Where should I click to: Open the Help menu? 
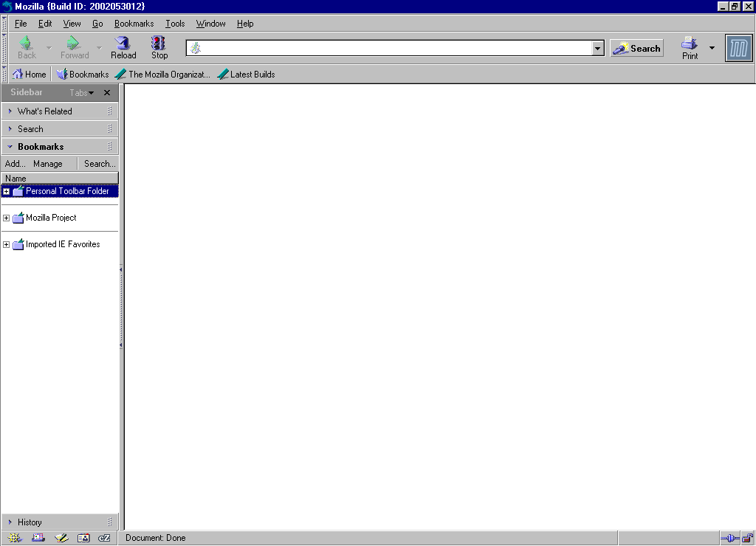coord(245,24)
